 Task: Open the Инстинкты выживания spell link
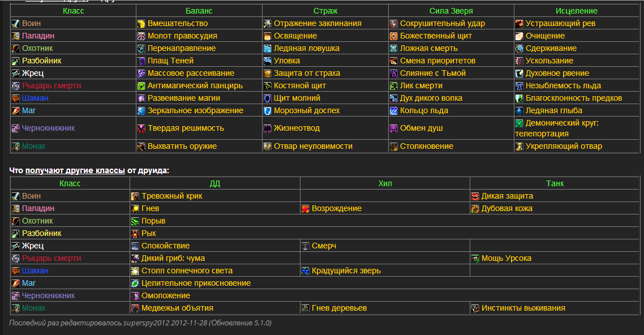click(523, 308)
